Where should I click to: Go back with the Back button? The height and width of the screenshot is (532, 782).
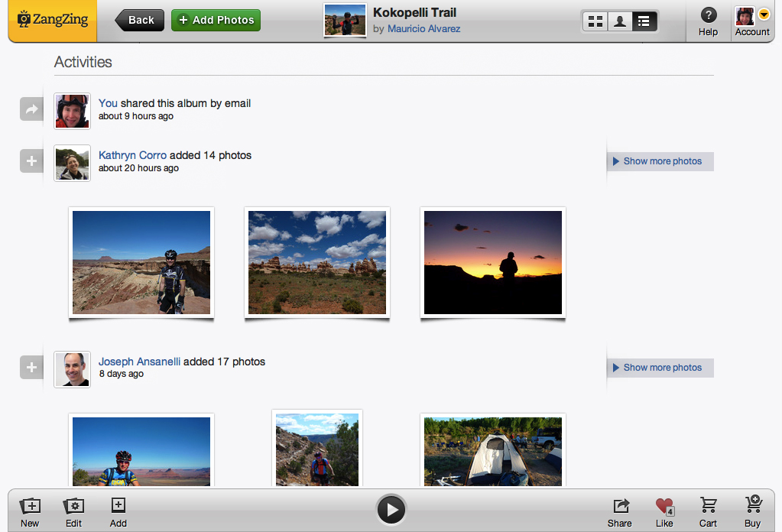(x=140, y=21)
